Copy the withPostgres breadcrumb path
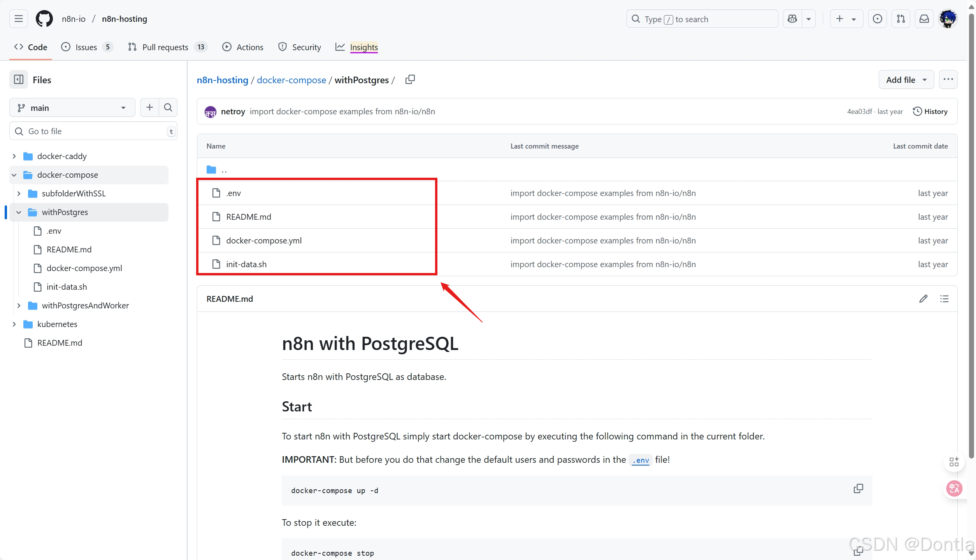 [x=410, y=79]
